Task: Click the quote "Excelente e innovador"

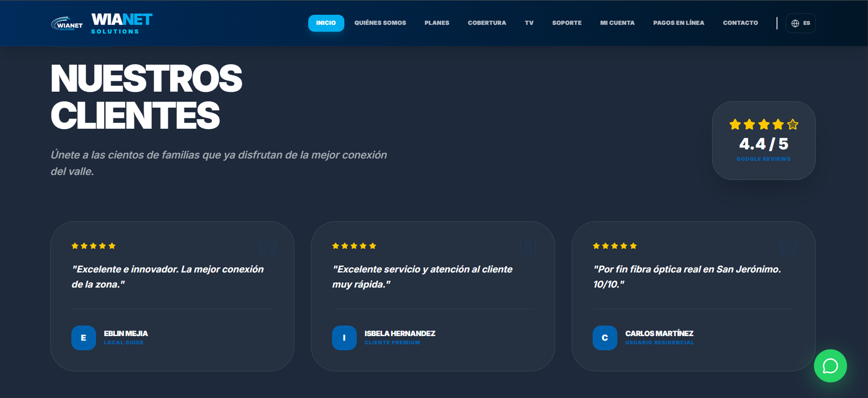Action: click(x=168, y=276)
